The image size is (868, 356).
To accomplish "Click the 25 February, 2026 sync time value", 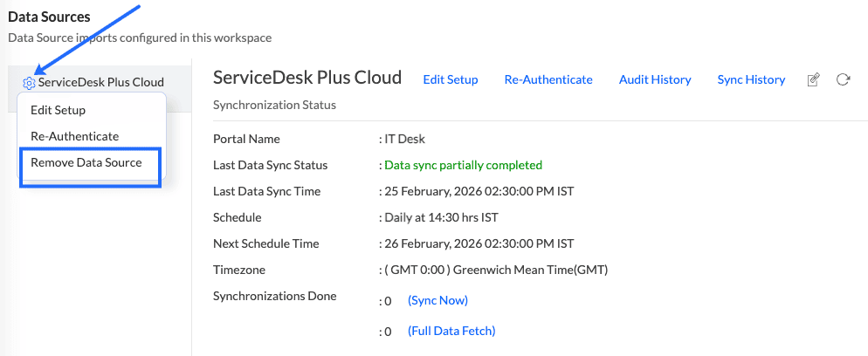I will 479,191.
